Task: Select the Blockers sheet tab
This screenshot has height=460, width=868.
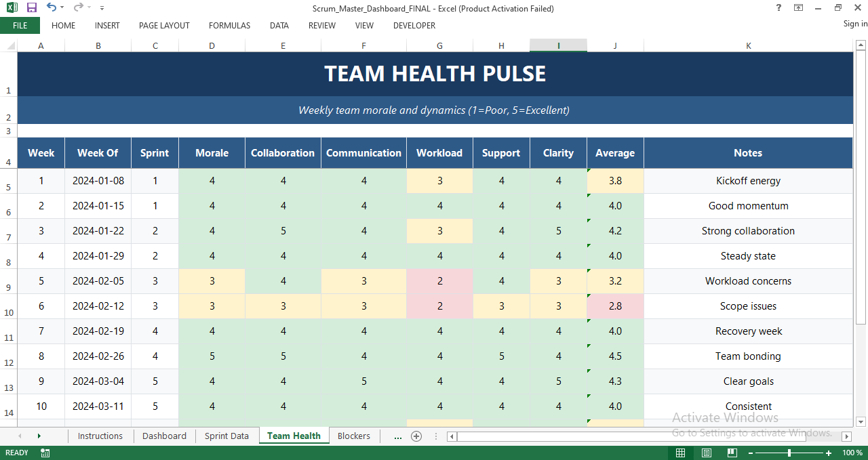Action: (353, 436)
